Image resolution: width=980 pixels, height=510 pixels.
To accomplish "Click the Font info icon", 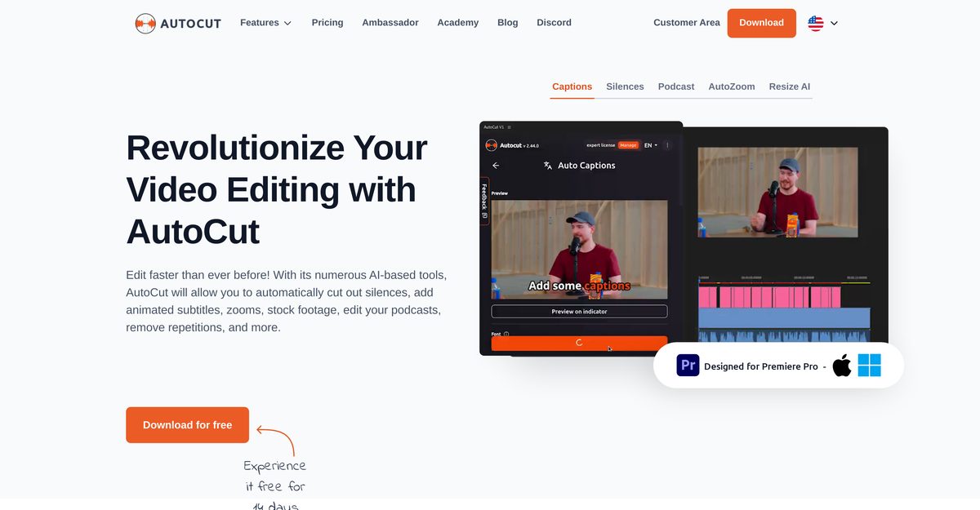I will (506, 334).
